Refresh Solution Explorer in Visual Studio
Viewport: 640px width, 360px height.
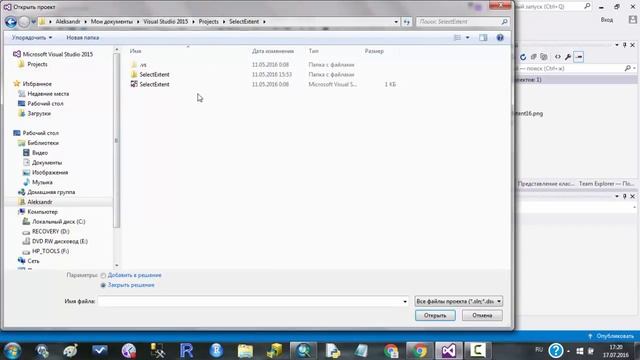tap(523, 57)
